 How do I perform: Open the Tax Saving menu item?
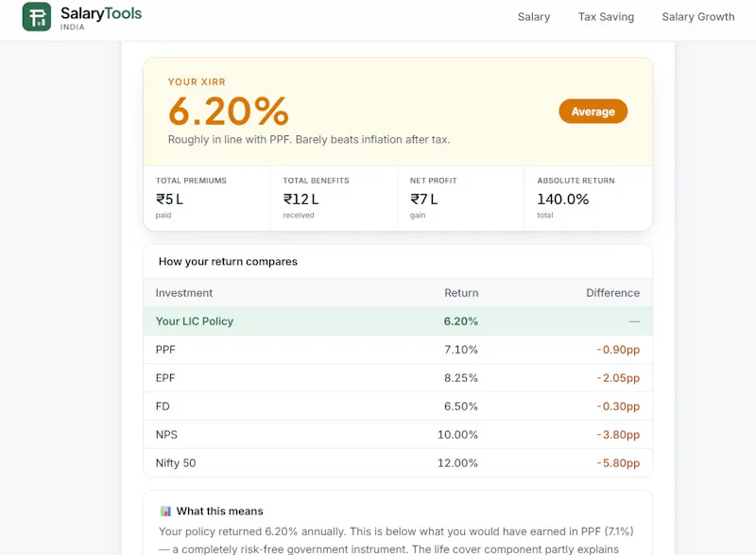pos(606,17)
